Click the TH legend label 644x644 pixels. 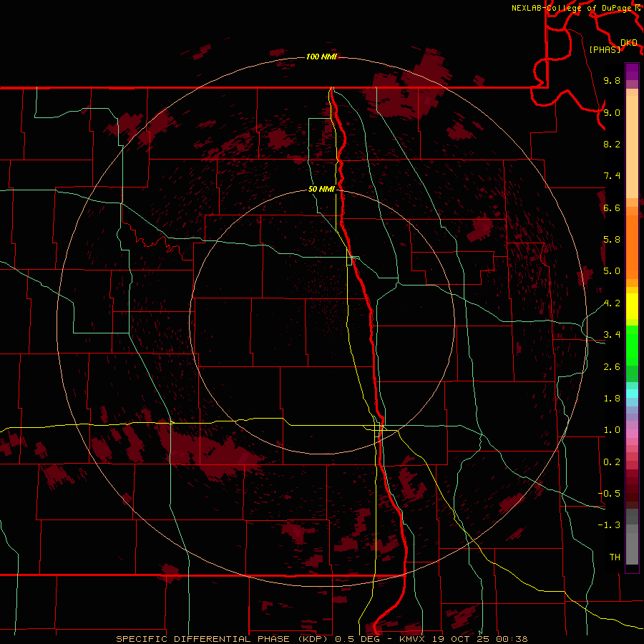pyautogui.click(x=615, y=557)
